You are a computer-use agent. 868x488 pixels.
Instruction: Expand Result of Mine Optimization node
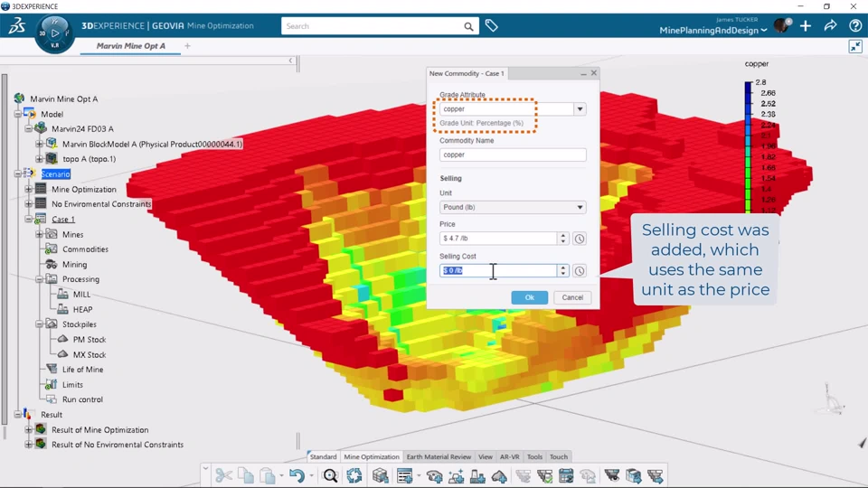click(x=29, y=429)
